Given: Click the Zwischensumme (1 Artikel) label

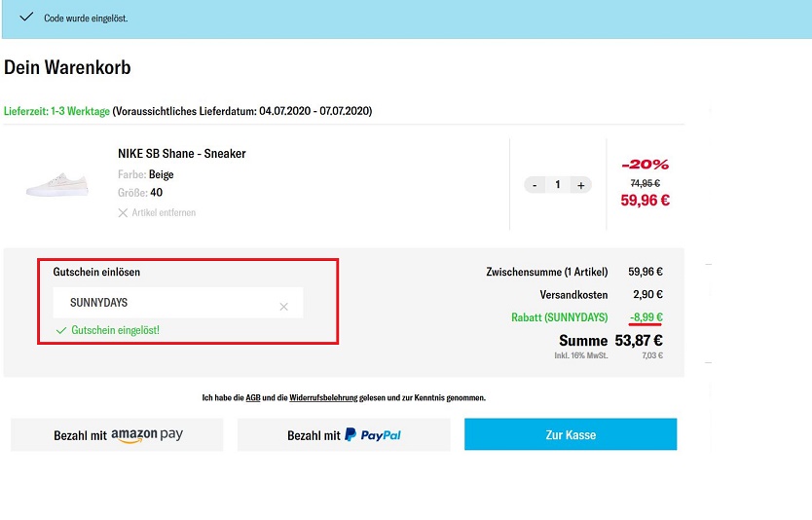Looking at the screenshot, I should 547,272.
